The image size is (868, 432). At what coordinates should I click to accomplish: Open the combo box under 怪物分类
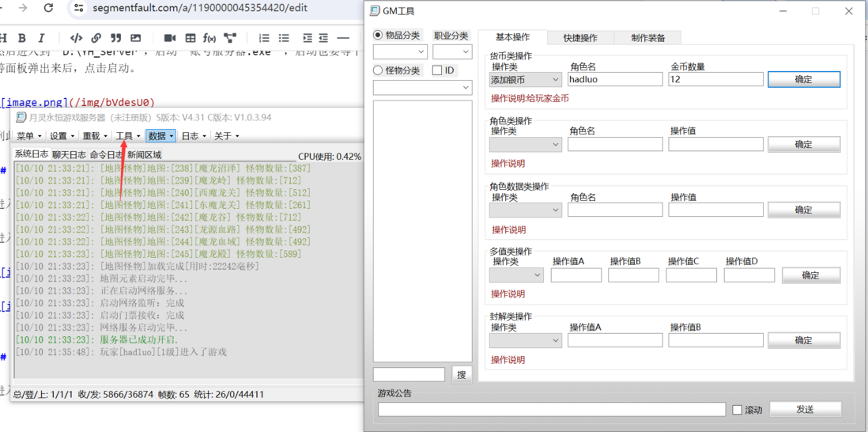(422, 88)
